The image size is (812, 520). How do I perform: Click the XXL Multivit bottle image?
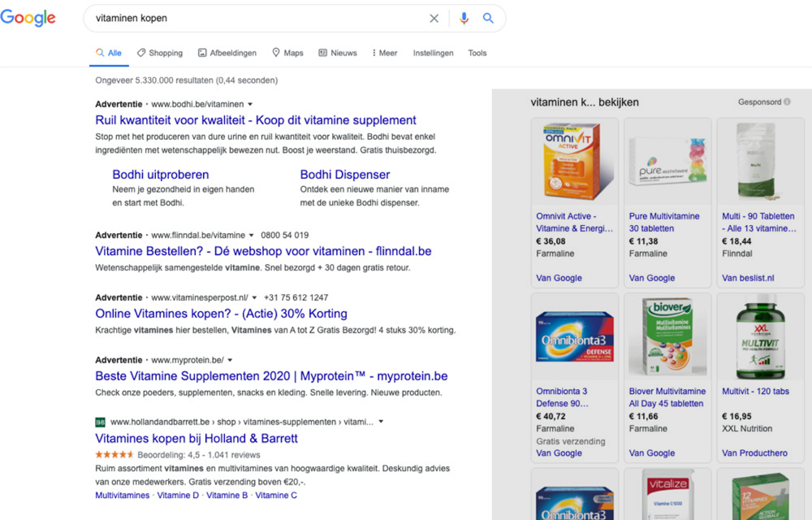(761, 336)
